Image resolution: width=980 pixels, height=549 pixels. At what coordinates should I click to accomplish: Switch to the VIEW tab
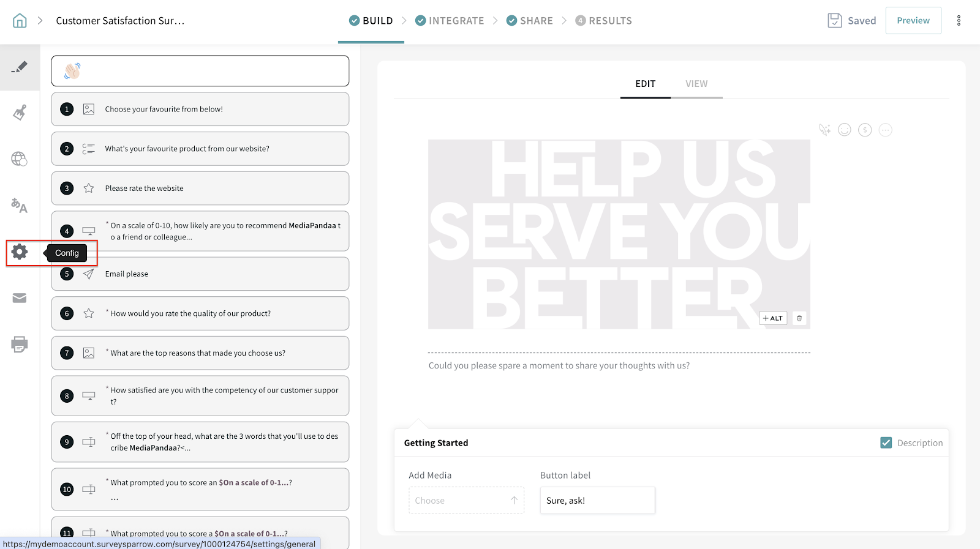coord(696,84)
